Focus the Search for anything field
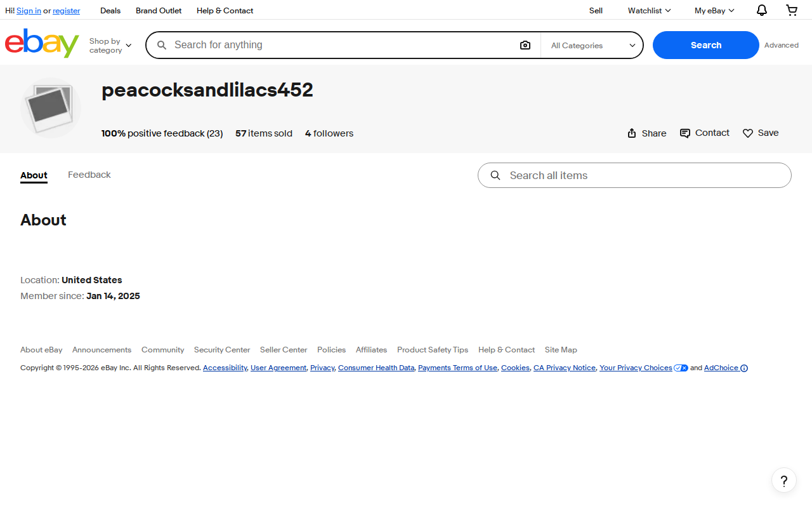 343,45
